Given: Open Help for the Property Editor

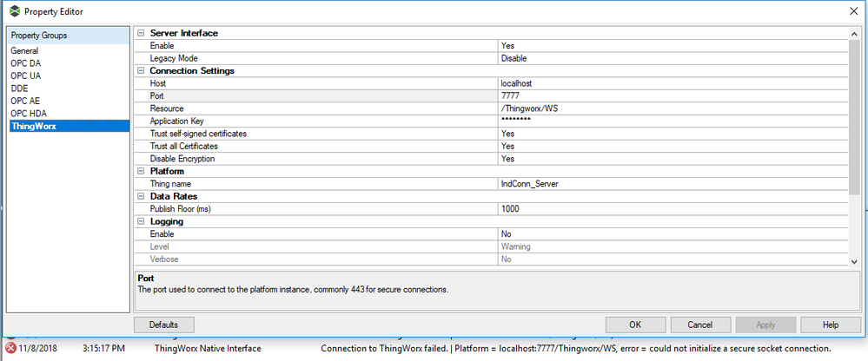Looking at the screenshot, I should click(831, 325).
